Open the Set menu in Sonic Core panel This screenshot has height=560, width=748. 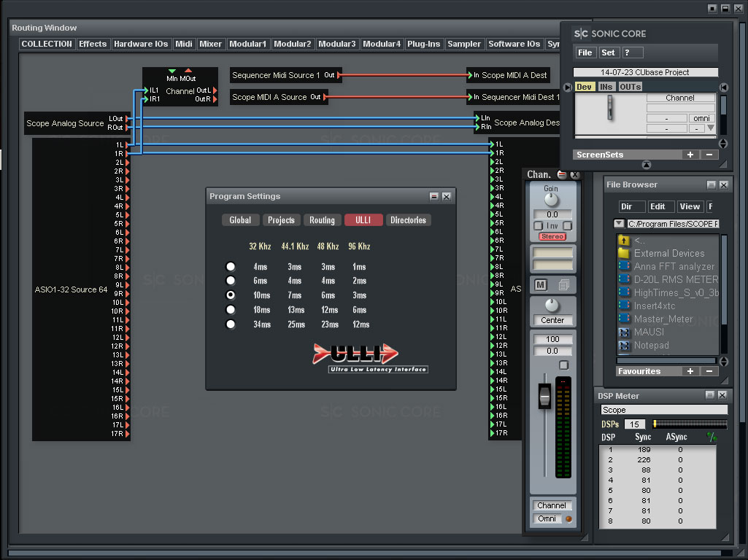coord(608,52)
